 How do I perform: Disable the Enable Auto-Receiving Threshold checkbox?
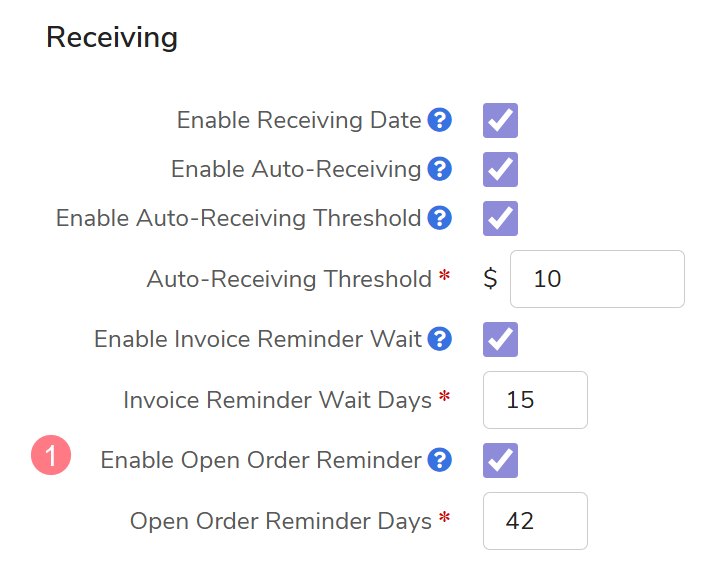click(500, 218)
